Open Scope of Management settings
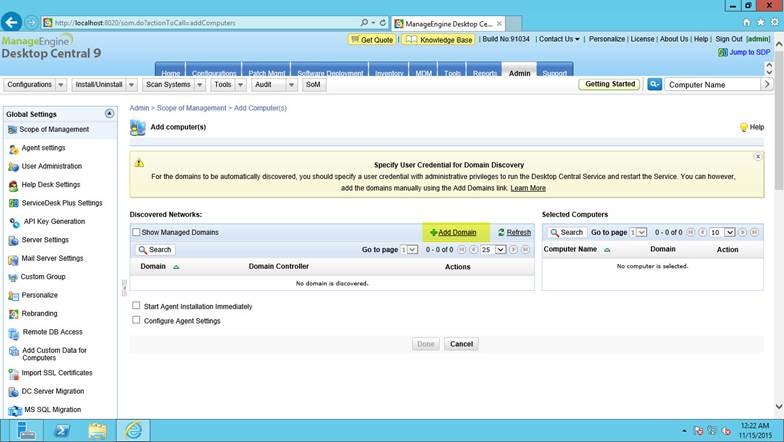Viewport: 784px width, 442px height. [54, 130]
